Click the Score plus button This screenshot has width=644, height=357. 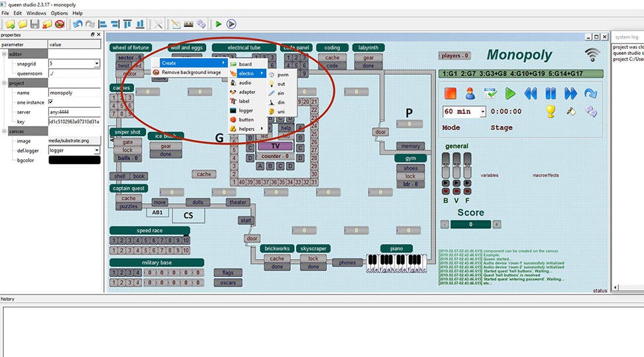497,225
